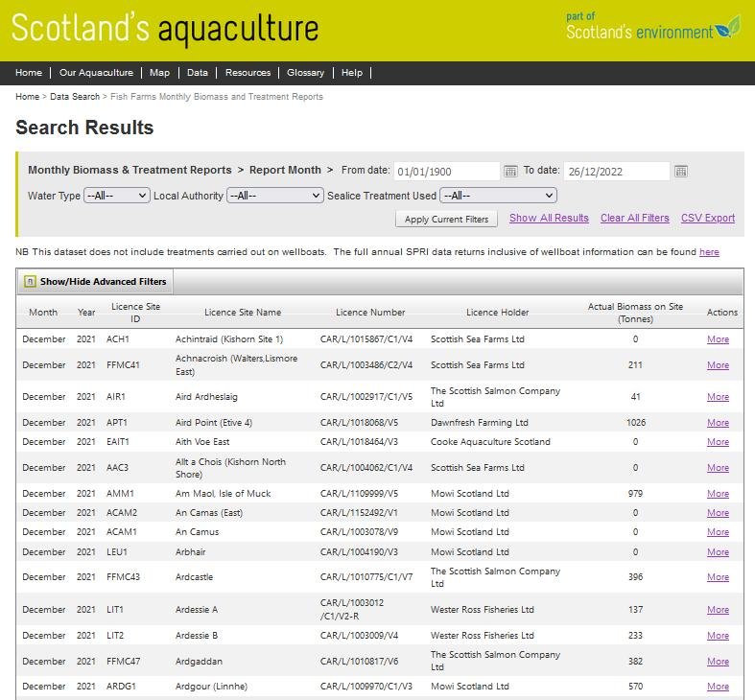Expand the Sealice Treatment Used dropdown
The image size is (755, 700).
[498, 196]
